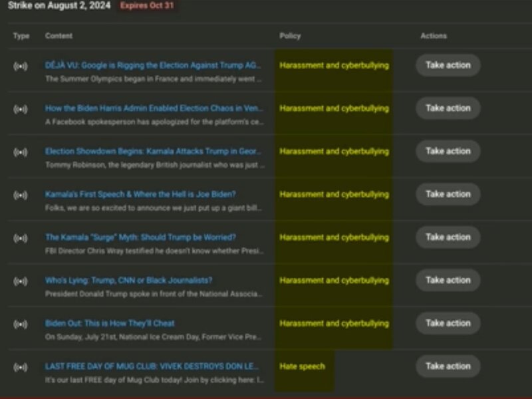Click live stream icon beside Kamala's First Speech video
The height and width of the screenshot is (399, 532).
point(21,195)
